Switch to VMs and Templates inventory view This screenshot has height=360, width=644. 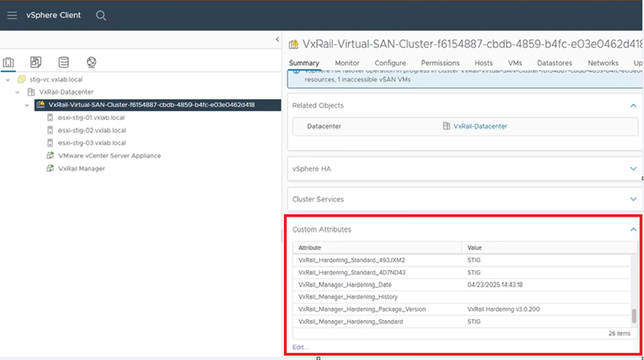pyautogui.click(x=36, y=62)
